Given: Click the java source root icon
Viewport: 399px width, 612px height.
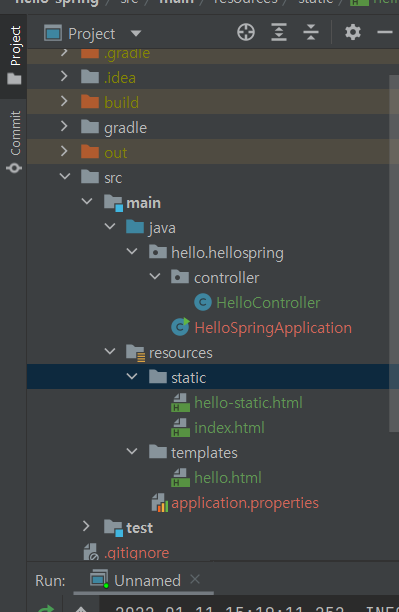Looking at the screenshot, I should point(135,226).
